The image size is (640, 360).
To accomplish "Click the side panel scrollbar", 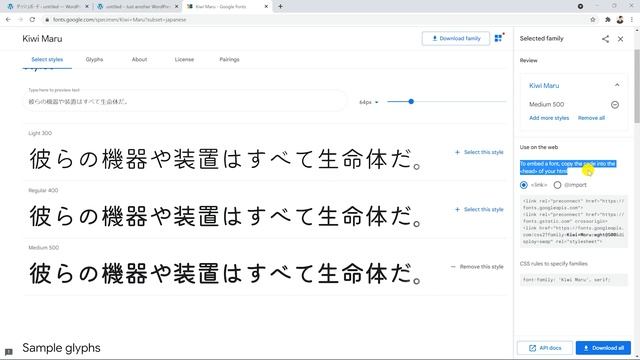I will coord(637,86).
